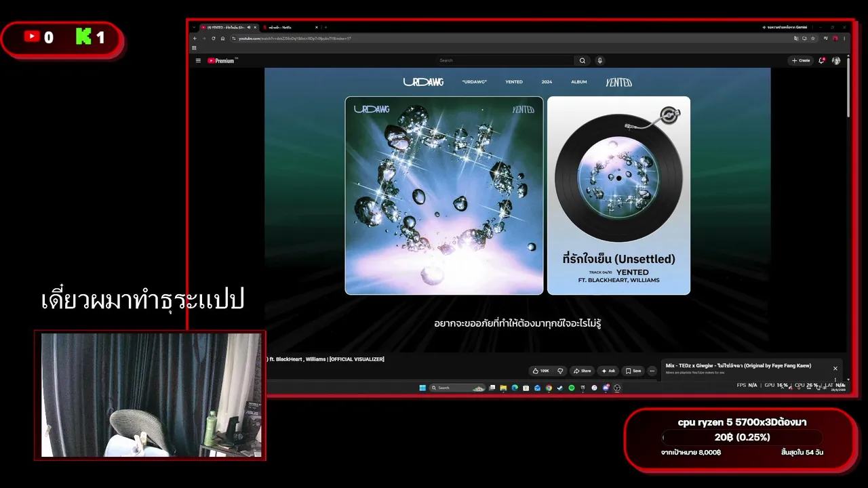Launch Microsoft Edge from the taskbar

tap(515, 388)
